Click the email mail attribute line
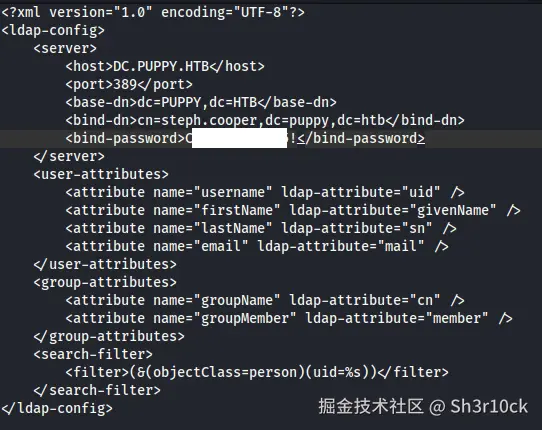Viewport: 542px width, 430px height. pos(257,246)
